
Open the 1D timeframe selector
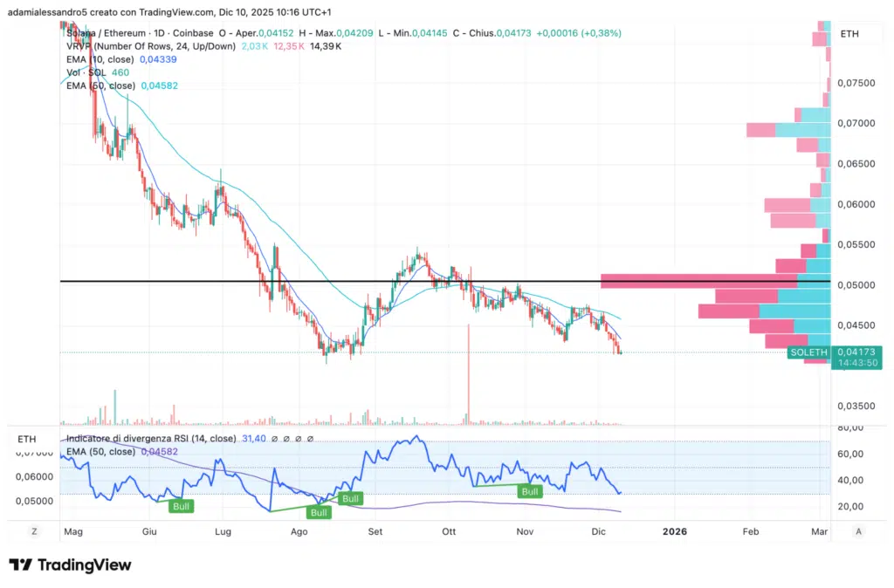160,32
